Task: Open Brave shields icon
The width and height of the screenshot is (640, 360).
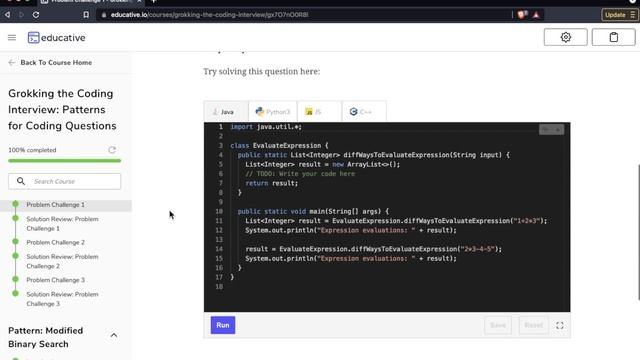Action: pos(522,15)
